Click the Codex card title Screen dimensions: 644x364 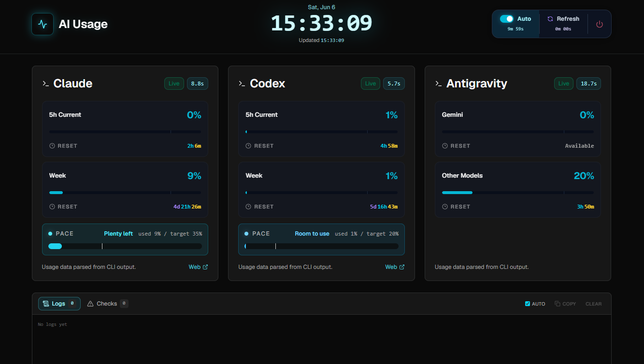pos(268,84)
